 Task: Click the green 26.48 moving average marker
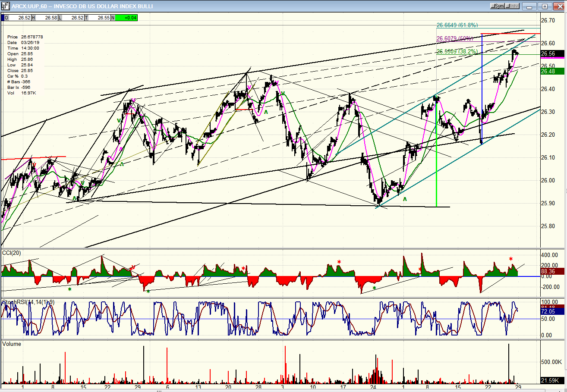tap(551, 71)
